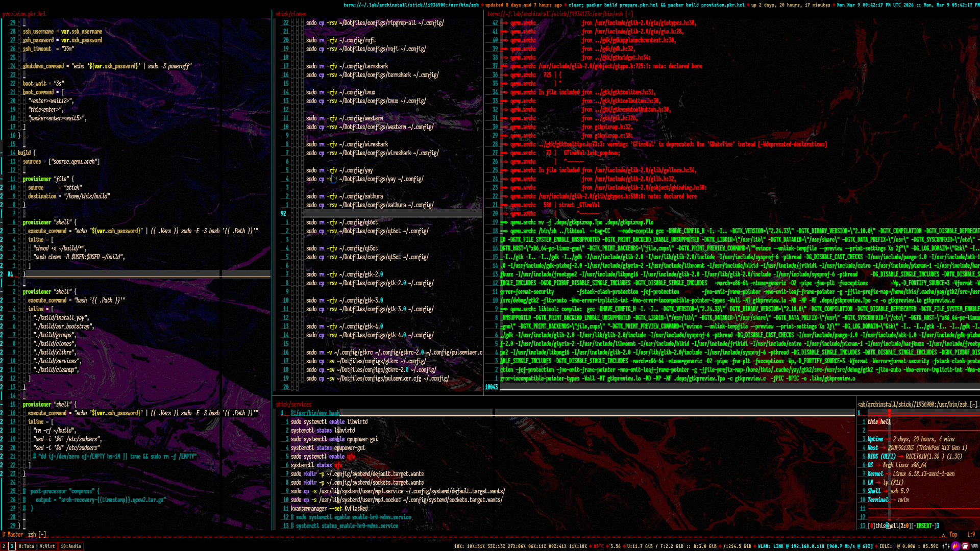980x551 pixels.
Task: Click the audio mixer tray icon
Action: pyautogui.click(x=946, y=546)
